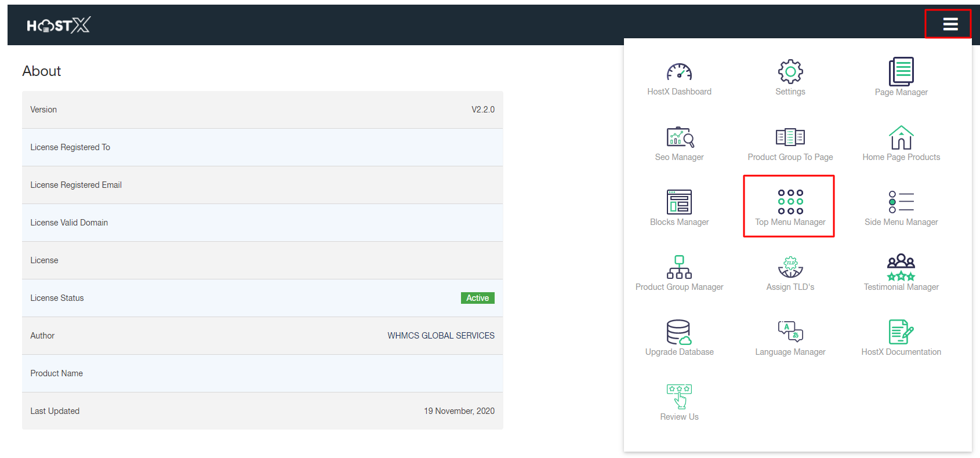Click the green Active license status badge
Screen dimensions: 980x458
coord(477,298)
